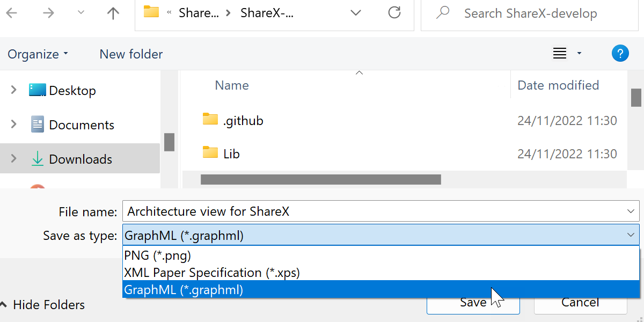
Task: Click the Forward navigation arrow
Action: pos(48,13)
